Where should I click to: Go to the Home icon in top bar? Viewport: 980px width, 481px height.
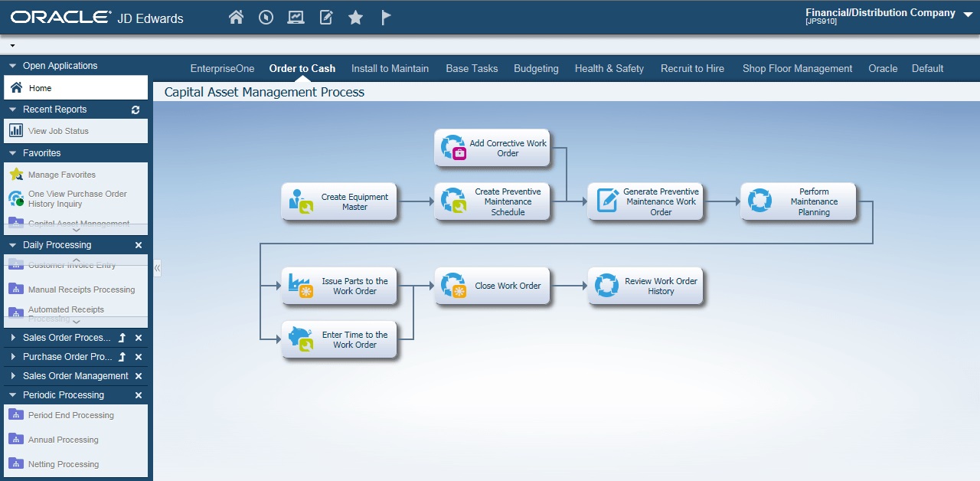click(x=236, y=17)
